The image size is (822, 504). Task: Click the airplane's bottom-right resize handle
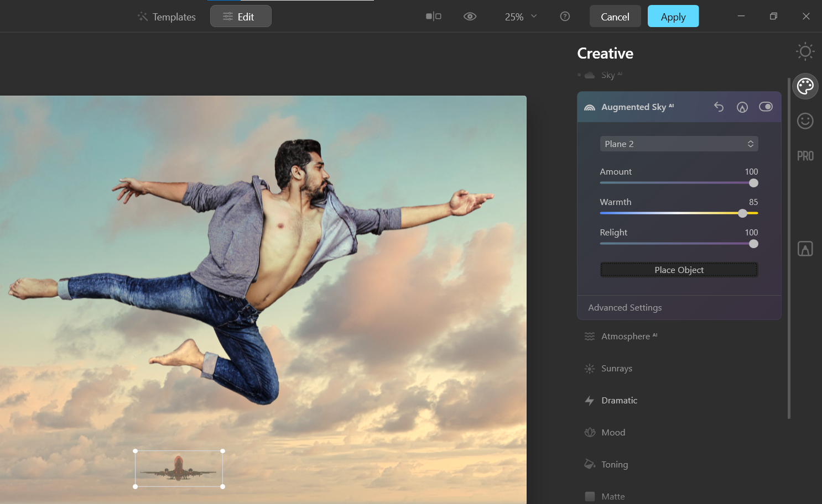(222, 486)
